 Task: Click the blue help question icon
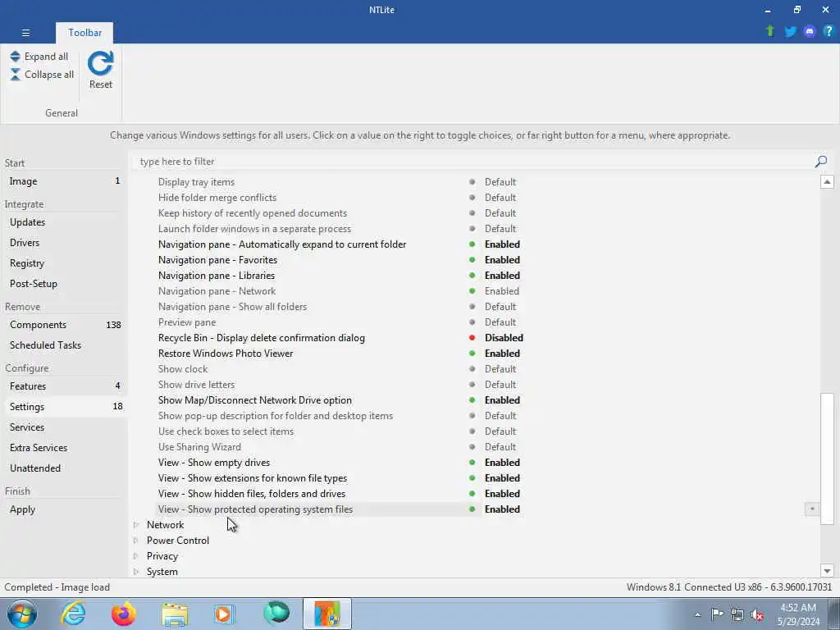(x=829, y=31)
